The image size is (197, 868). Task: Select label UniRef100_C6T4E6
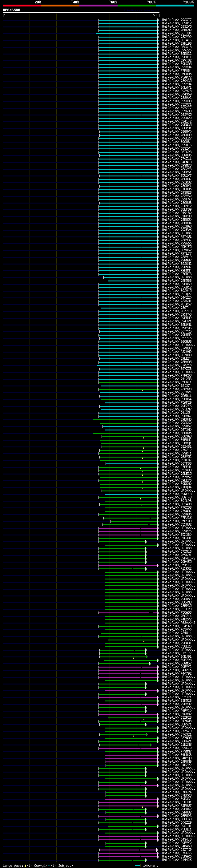(177, 40)
